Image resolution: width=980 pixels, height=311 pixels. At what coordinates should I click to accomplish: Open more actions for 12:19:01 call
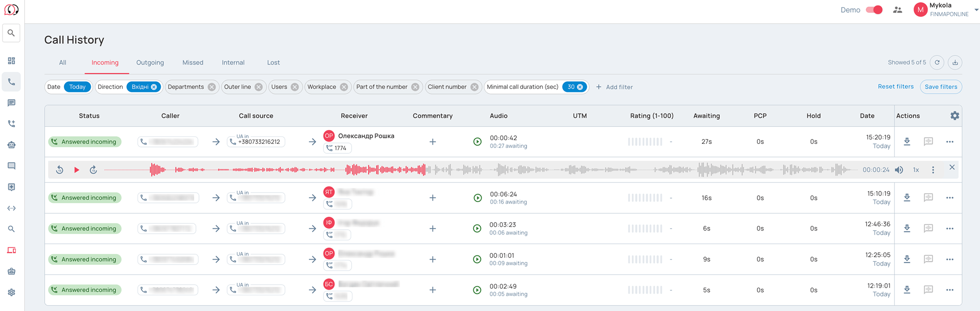click(950, 290)
